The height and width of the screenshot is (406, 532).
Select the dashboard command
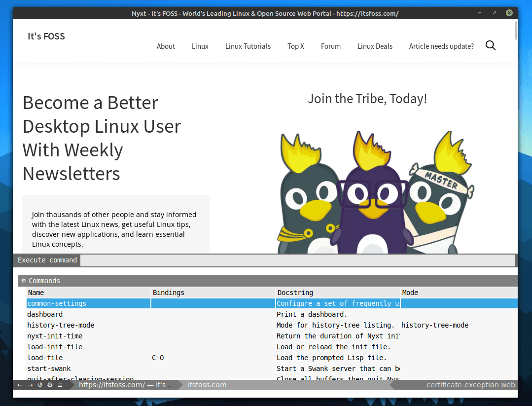click(45, 314)
